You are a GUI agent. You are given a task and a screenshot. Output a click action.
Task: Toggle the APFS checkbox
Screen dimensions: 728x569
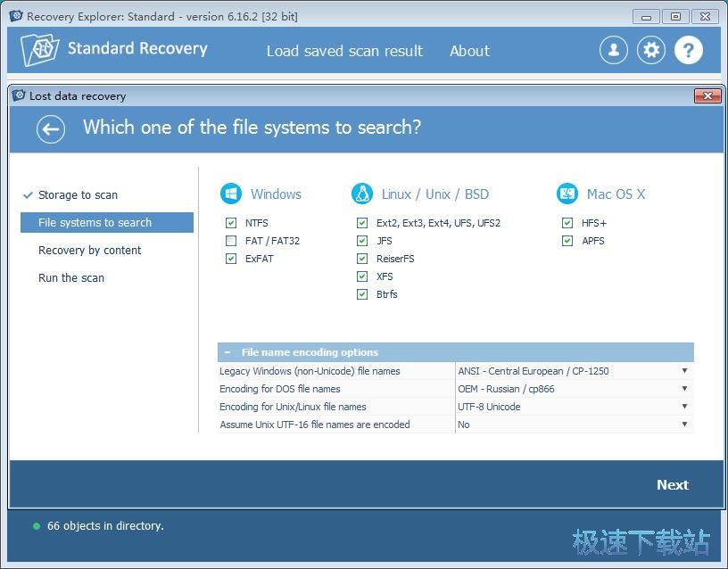pos(567,241)
